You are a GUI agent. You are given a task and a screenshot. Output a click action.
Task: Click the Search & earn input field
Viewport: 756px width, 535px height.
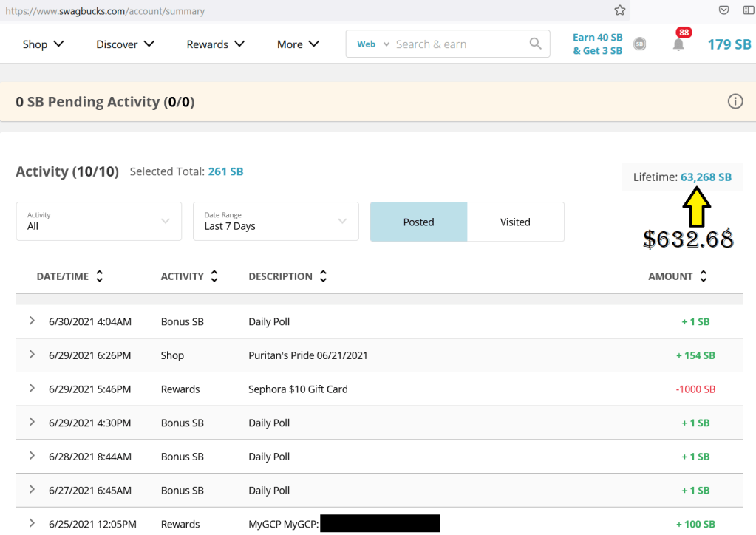click(x=458, y=44)
